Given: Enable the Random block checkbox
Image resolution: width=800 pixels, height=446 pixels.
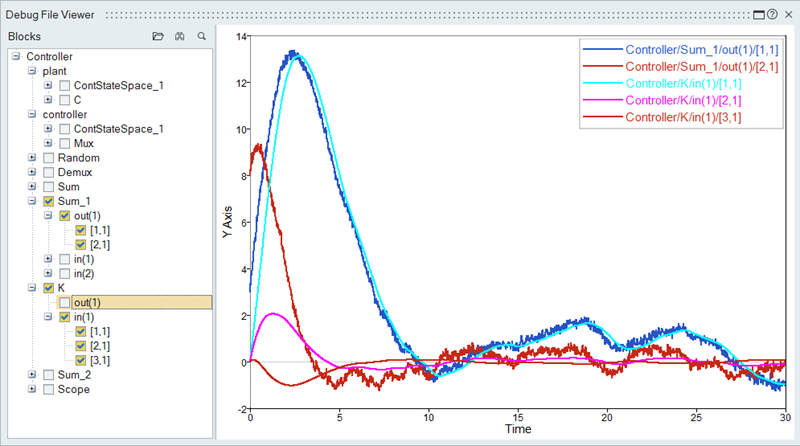Looking at the screenshot, I should tap(49, 158).
